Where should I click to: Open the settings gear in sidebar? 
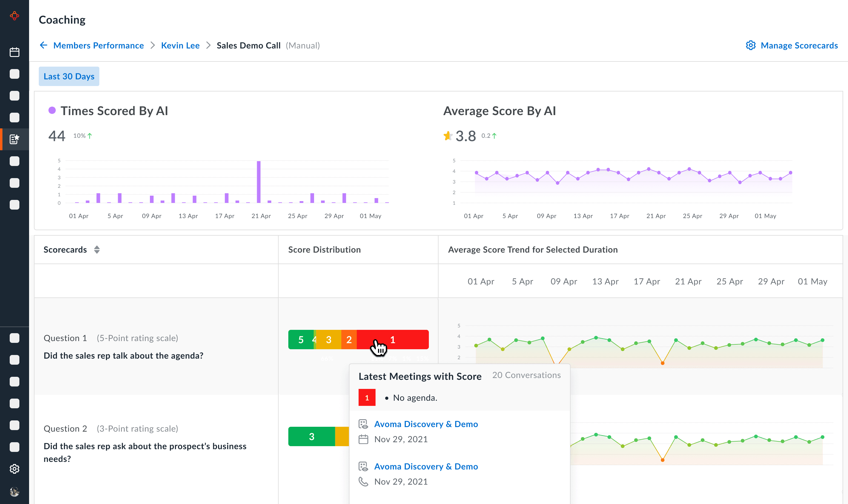coord(14,469)
